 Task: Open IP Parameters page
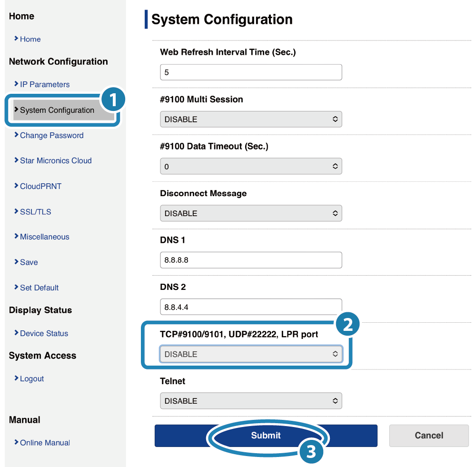coord(44,84)
